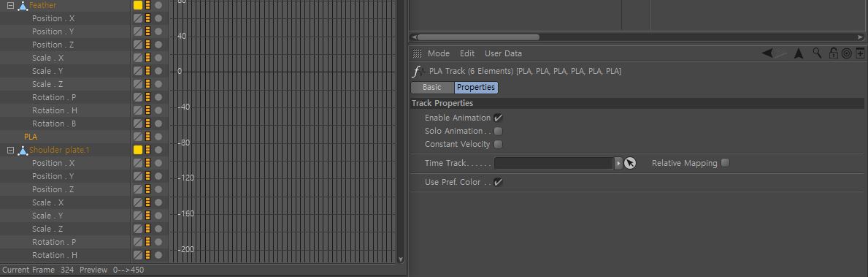Click the target mode icon
The height and width of the screenshot is (277, 868).
[x=846, y=53]
